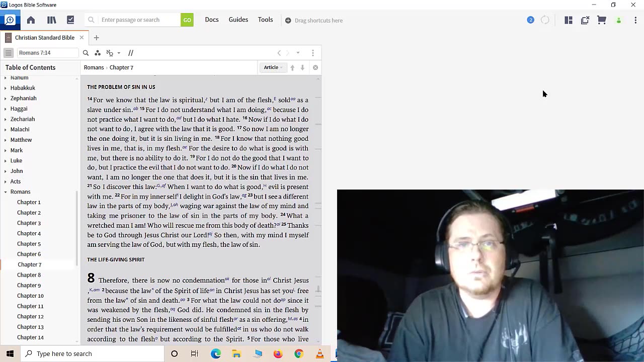Launch Firefox from taskbar
The image size is (644, 362).
(x=278, y=353)
